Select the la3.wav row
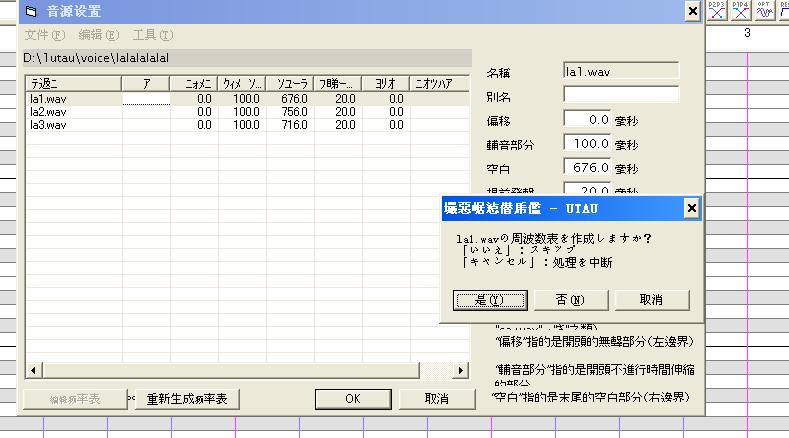 tap(247, 125)
